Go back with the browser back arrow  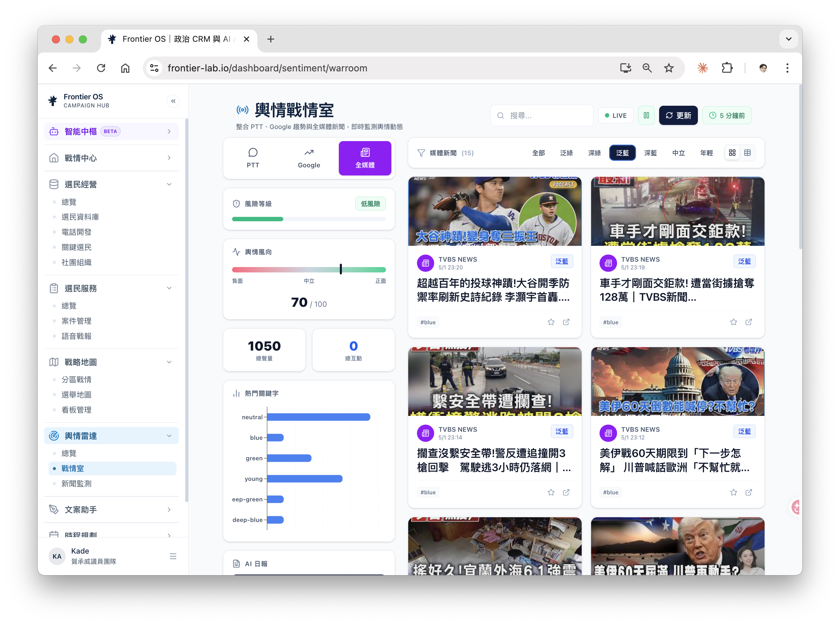(x=53, y=68)
